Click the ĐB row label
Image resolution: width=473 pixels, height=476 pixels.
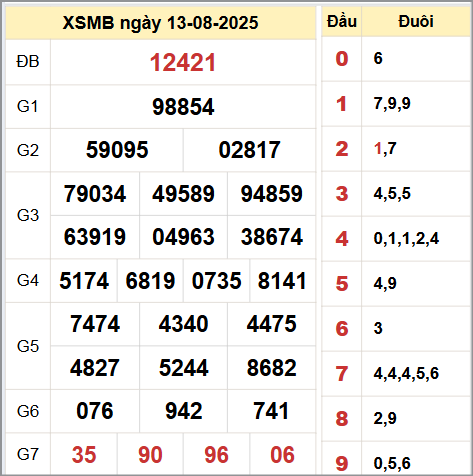coord(28,62)
